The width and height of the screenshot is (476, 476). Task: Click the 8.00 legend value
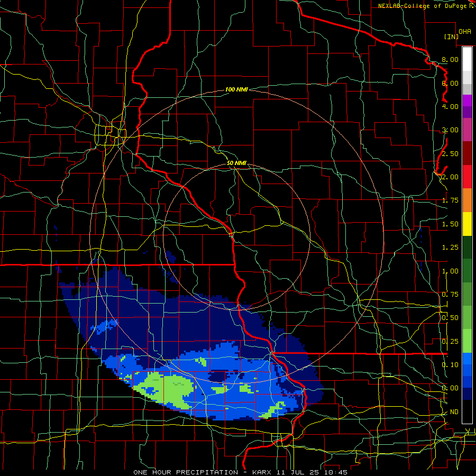point(450,59)
